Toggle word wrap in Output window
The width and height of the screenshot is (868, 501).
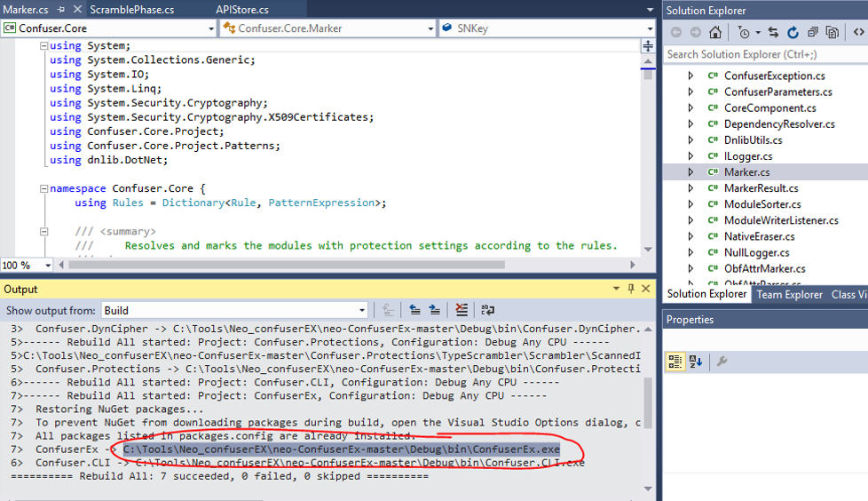(x=488, y=310)
